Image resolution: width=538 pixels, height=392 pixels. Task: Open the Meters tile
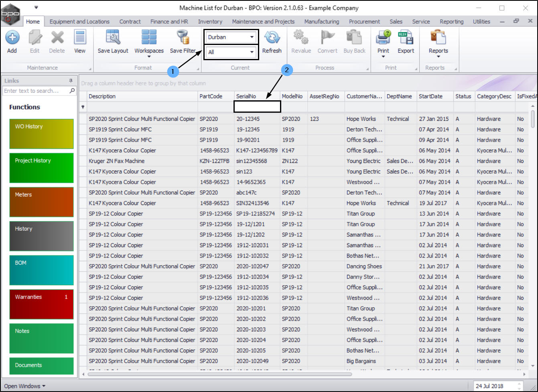click(41, 202)
